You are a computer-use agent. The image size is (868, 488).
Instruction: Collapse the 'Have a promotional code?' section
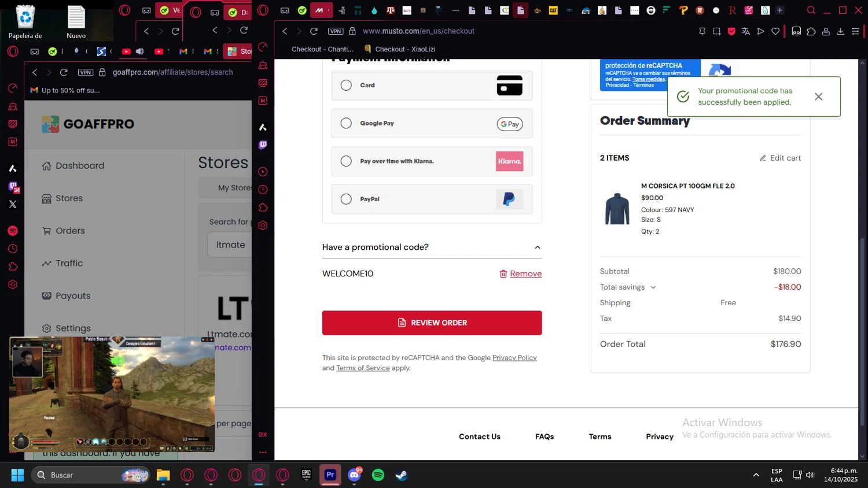[x=537, y=247]
